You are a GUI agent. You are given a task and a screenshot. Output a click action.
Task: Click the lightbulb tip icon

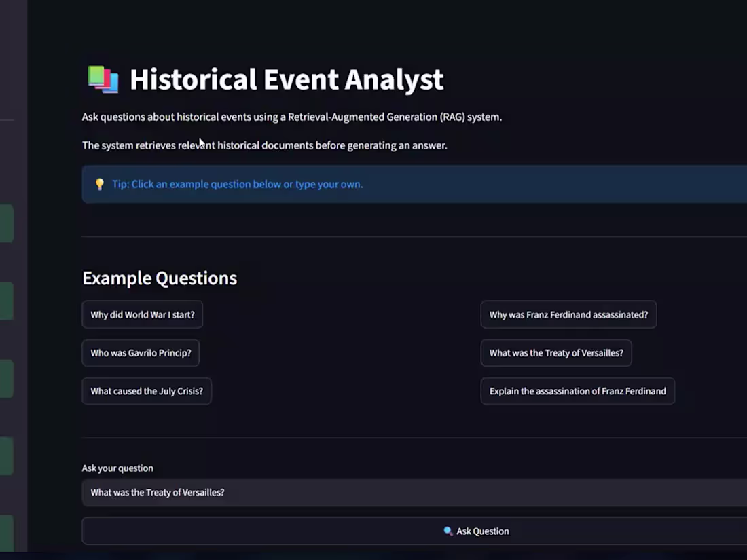coord(100,184)
